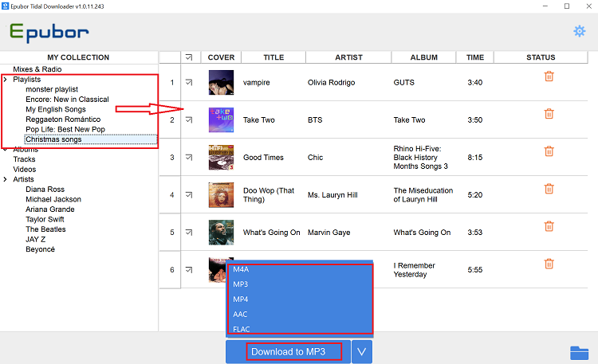This screenshot has width=598, height=364.
Task: Sort by the TIME column header
Action: [x=475, y=57]
